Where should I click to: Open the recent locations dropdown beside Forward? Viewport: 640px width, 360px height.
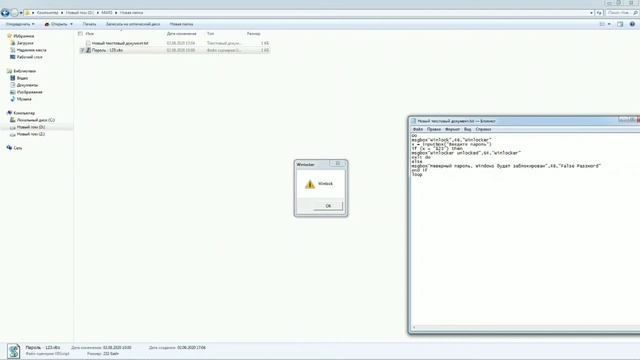tap(21, 13)
